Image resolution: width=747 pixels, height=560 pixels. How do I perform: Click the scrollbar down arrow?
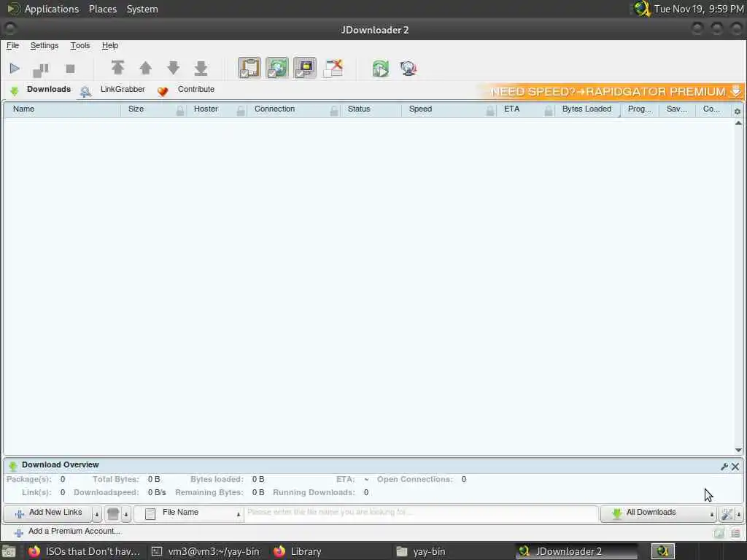[x=738, y=450]
